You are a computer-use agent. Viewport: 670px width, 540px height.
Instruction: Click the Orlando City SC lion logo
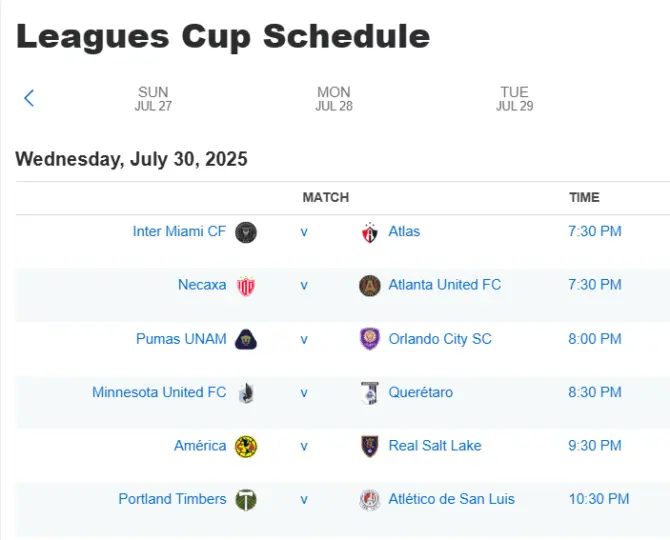pyautogui.click(x=370, y=339)
